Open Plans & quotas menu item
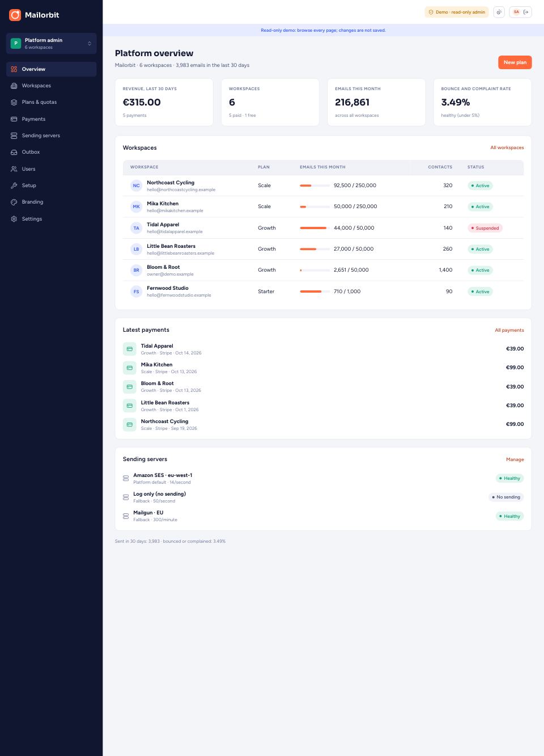544x756 pixels. (x=51, y=102)
